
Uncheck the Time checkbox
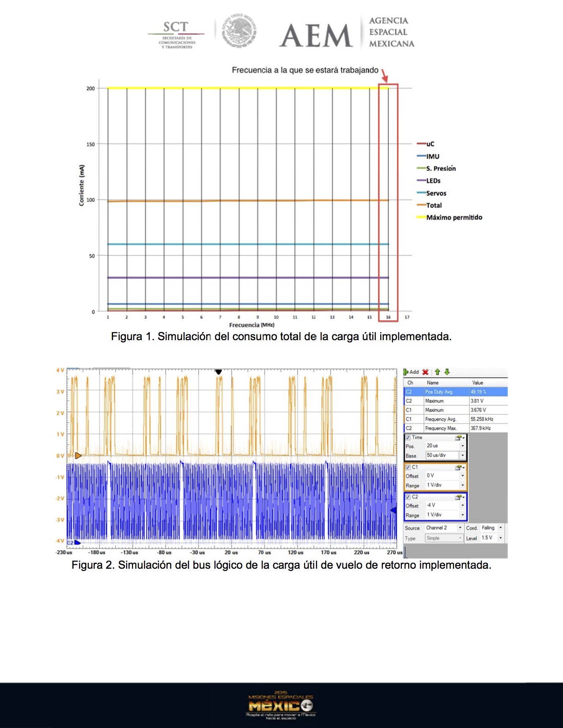coord(408,438)
